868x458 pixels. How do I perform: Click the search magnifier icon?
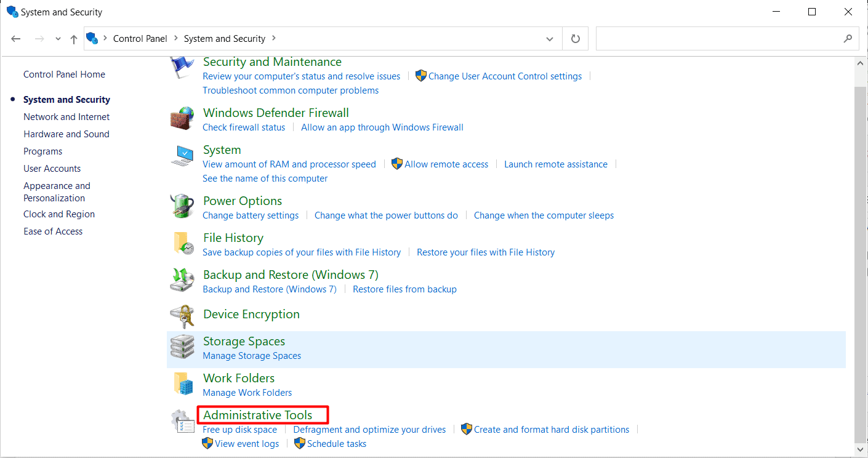tap(848, 38)
